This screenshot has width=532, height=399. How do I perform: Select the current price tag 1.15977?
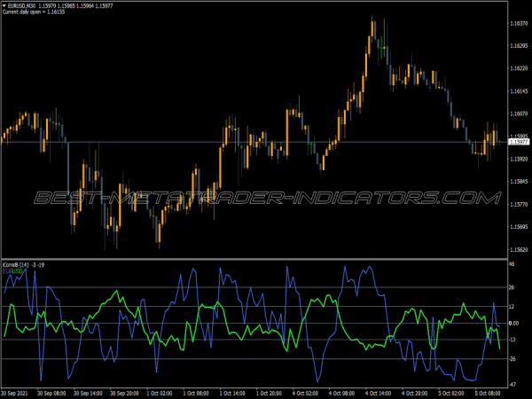(x=520, y=142)
